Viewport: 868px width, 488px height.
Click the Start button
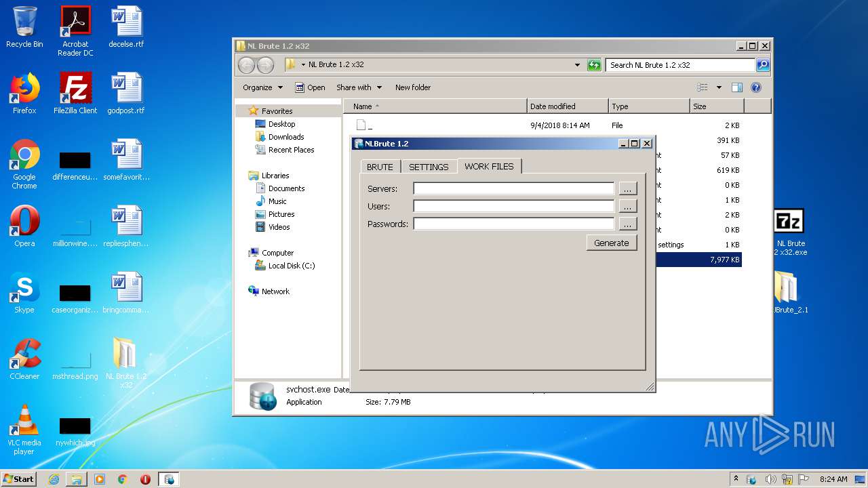click(18, 479)
